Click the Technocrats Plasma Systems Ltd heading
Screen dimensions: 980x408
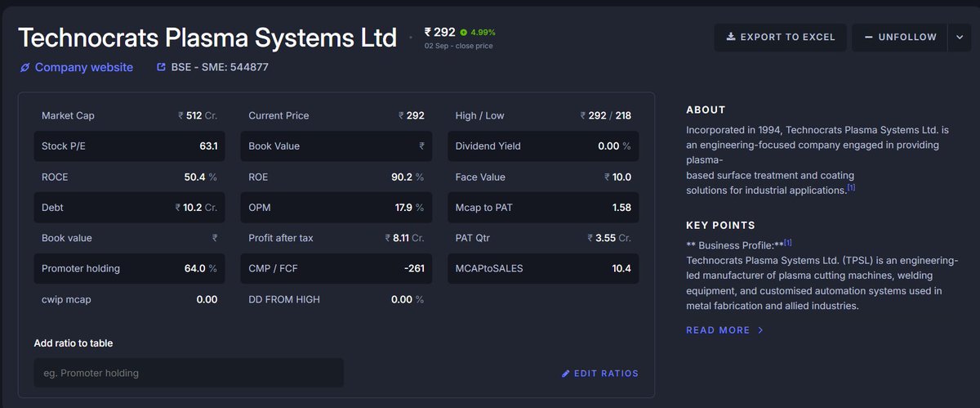click(x=207, y=38)
